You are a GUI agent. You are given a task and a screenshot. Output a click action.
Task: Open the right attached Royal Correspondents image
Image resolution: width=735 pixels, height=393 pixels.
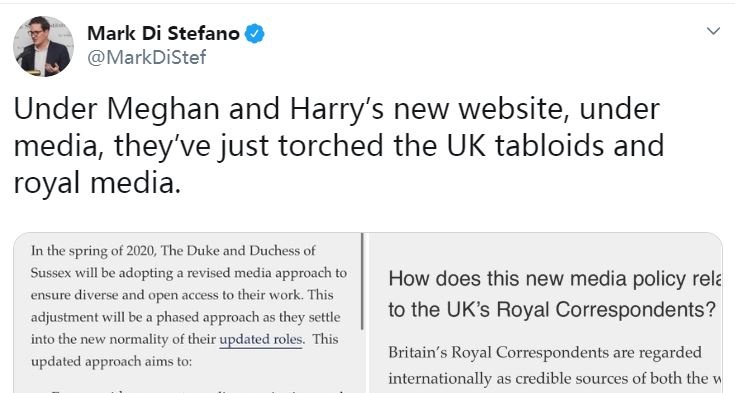click(546, 313)
